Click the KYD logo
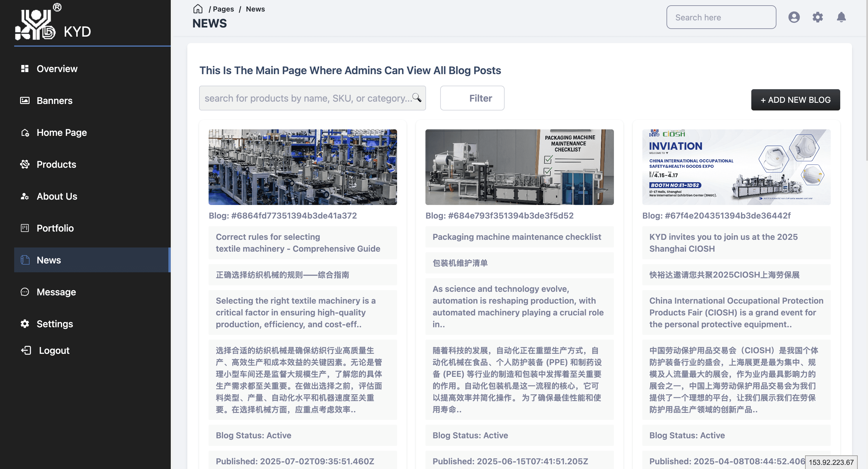The image size is (868, 469). click(35, 24)
